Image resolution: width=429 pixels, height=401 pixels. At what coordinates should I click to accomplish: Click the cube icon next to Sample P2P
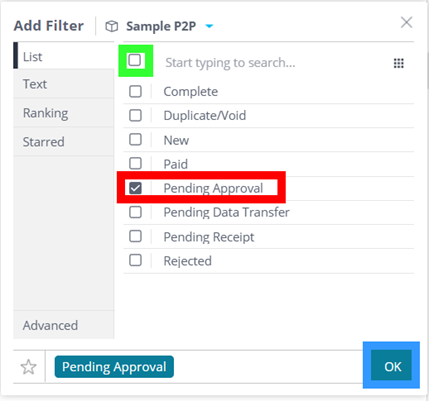pos(112,26)
